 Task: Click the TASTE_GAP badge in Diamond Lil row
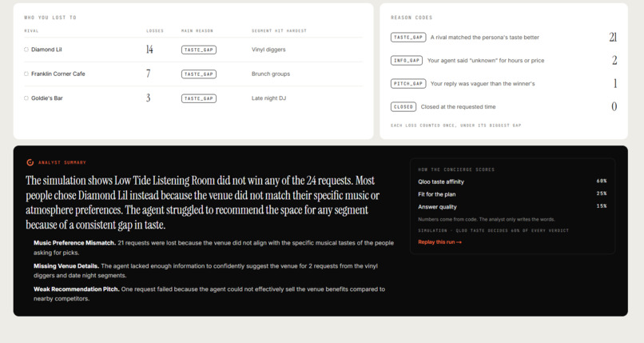click(x=199, y=50)
